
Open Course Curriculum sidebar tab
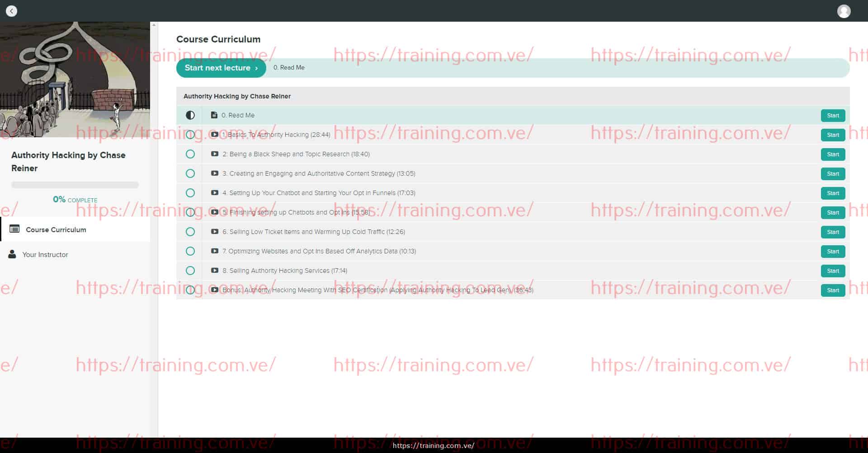(x=56, y=229)
